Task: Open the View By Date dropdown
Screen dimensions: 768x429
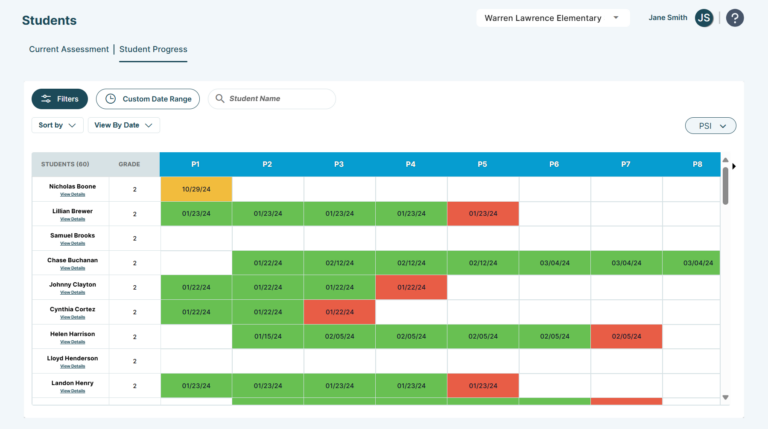Action: pos(123,125)
